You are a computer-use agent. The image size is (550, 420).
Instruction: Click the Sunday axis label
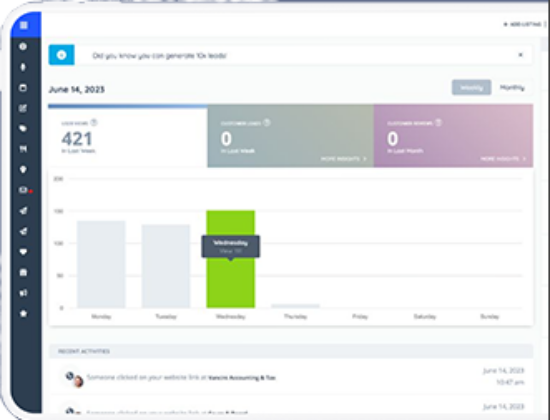coord(489,316)
